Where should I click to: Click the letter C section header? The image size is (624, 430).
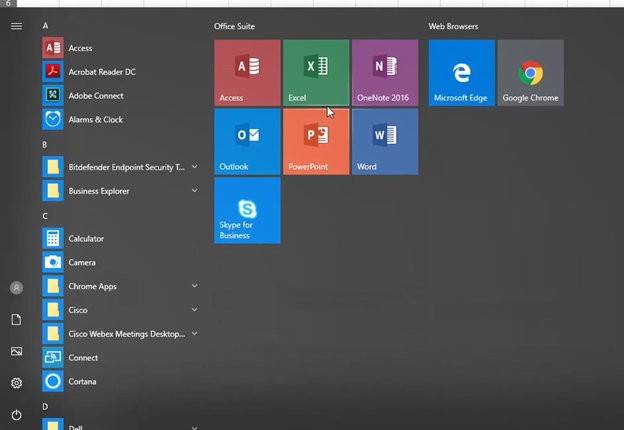tap(45, 216)
